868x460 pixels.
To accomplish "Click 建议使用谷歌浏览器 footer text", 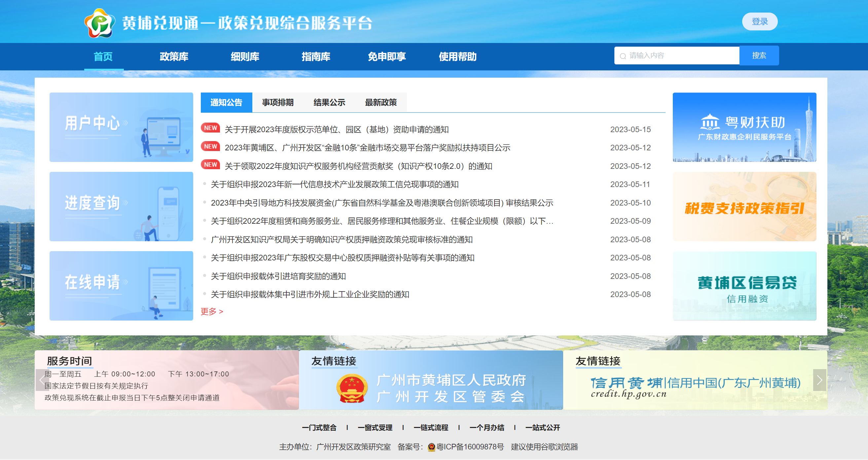I will pos(545,447).
